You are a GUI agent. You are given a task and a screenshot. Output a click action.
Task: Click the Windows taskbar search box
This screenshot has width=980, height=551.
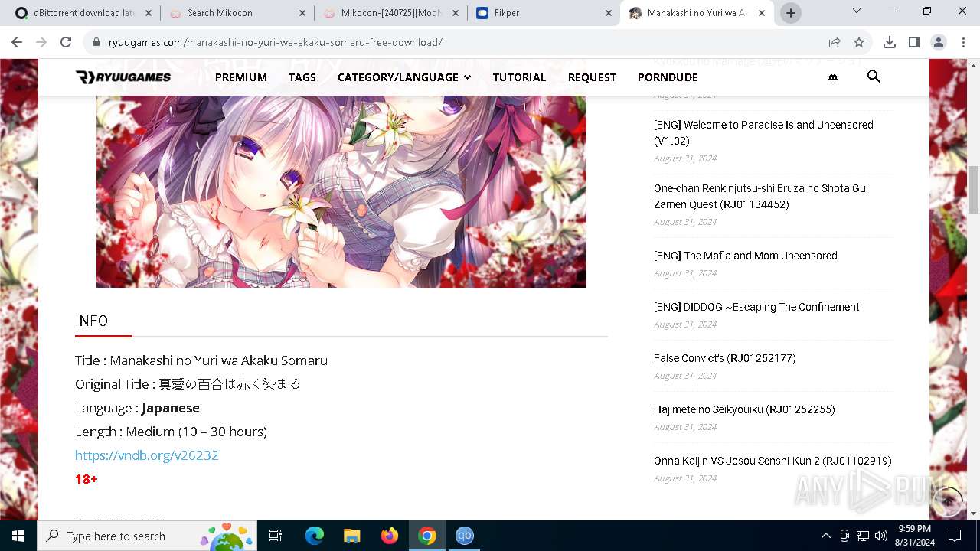point(147,536)
